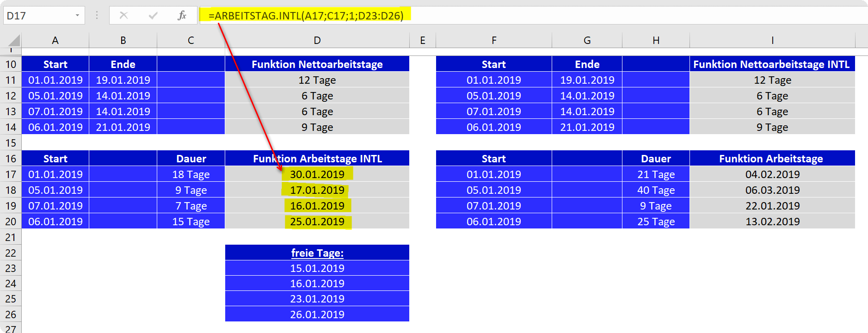868x333 pixels.
Task: Select the freie Tage: header cell
Action: click(317, 253)
